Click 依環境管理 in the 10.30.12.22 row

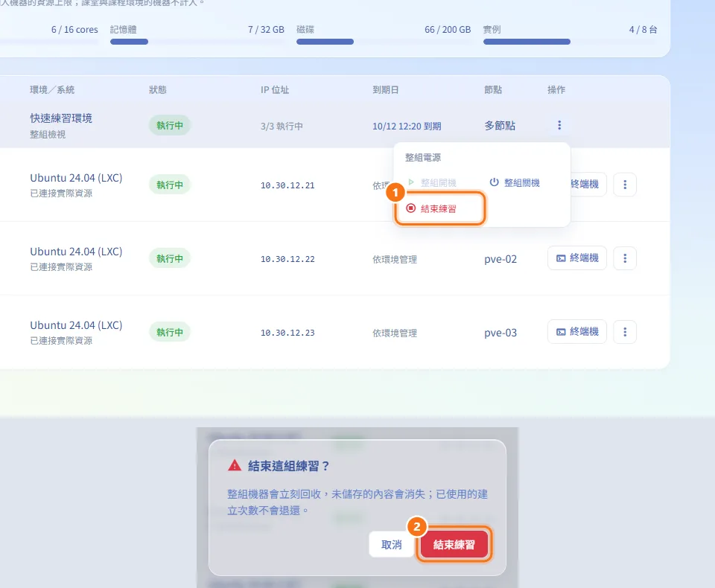[395, 259]
